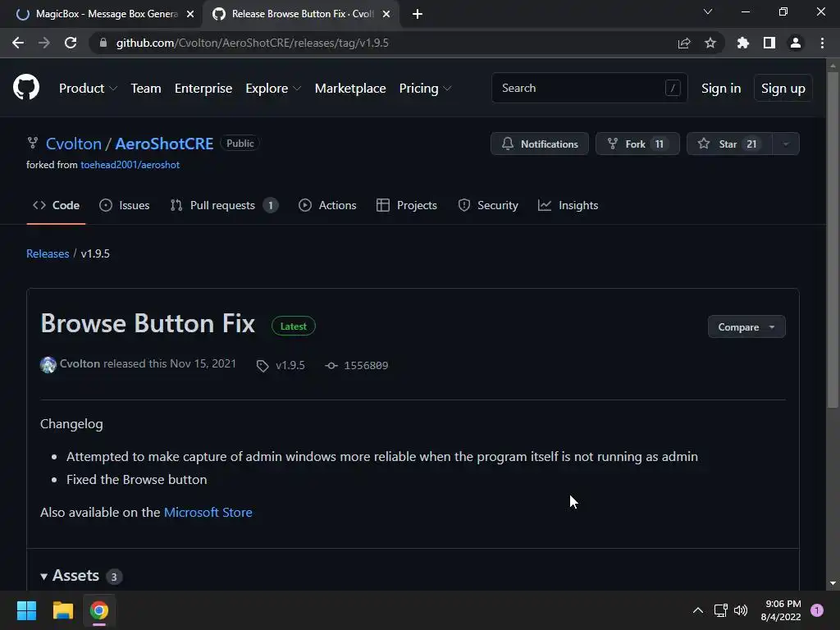Go to Releases breadcrumb link

pos(48,253)
